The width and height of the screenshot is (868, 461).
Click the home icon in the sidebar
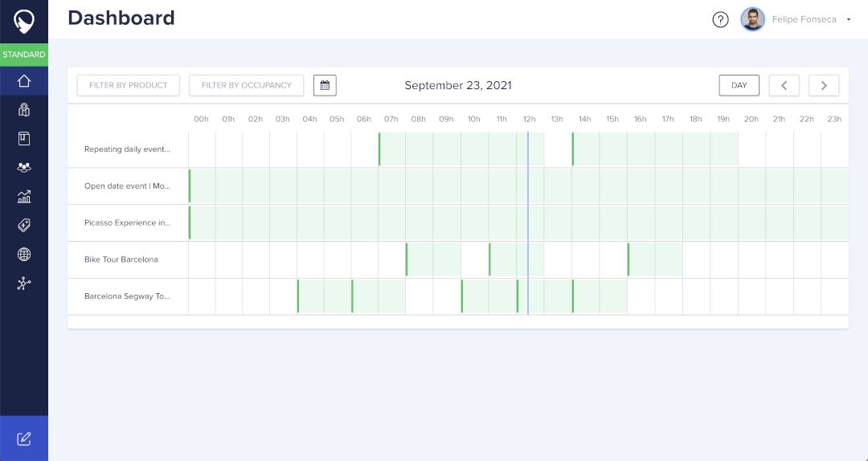(24, 80)
